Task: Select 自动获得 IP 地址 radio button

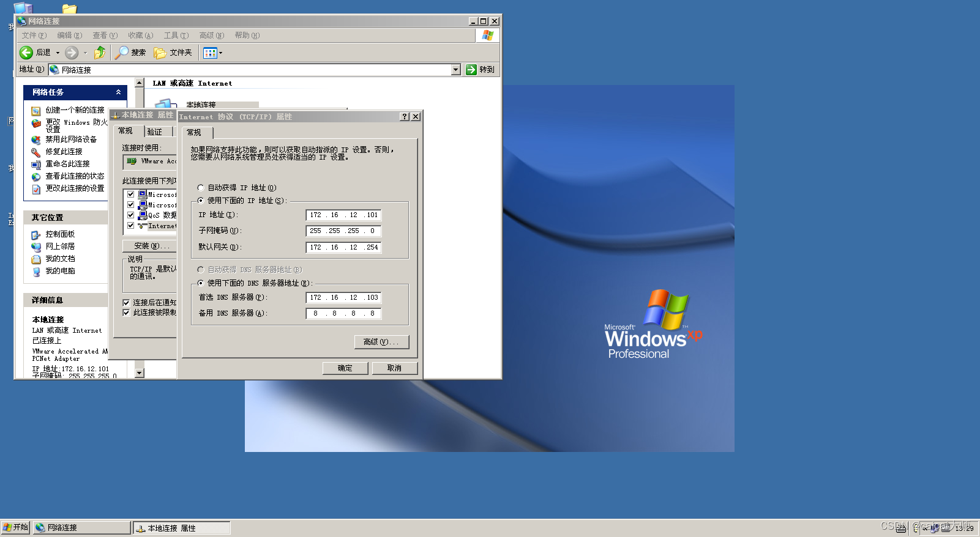Action: [x=200, y=188]
